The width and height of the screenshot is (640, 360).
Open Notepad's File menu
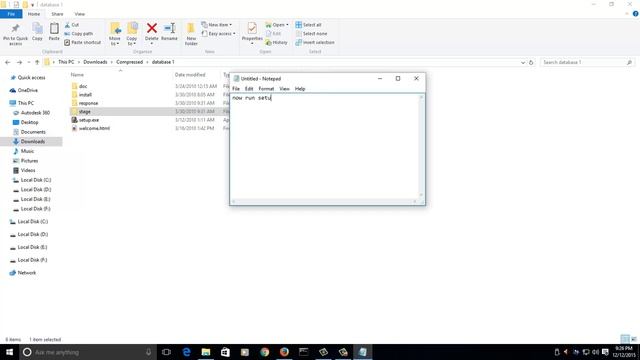point(236,89)
